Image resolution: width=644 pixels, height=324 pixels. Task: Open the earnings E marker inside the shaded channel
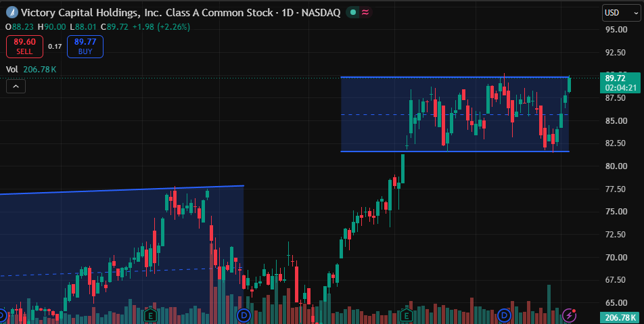click(151, 315)
